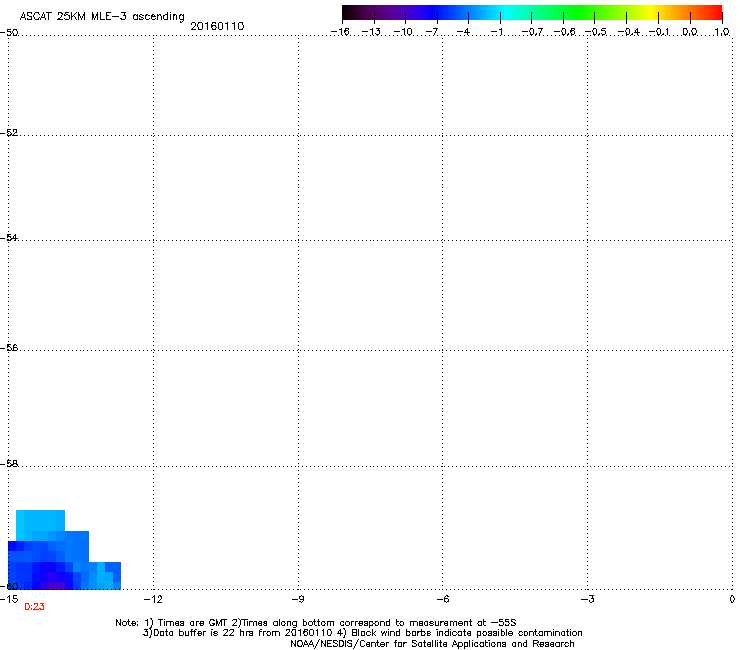Click the color bar label -1
Screen dimensions: 740x650
(x=497, y=32)
